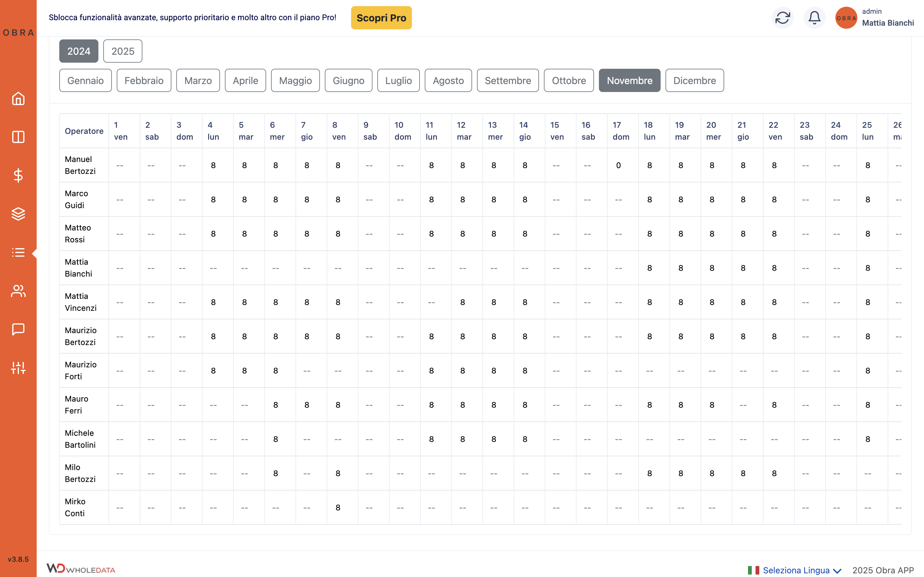Image resolution: width=924 pixels, height=577 pixels.
Task: Click the Wholedata footer logo
Action: pos(81,569)
